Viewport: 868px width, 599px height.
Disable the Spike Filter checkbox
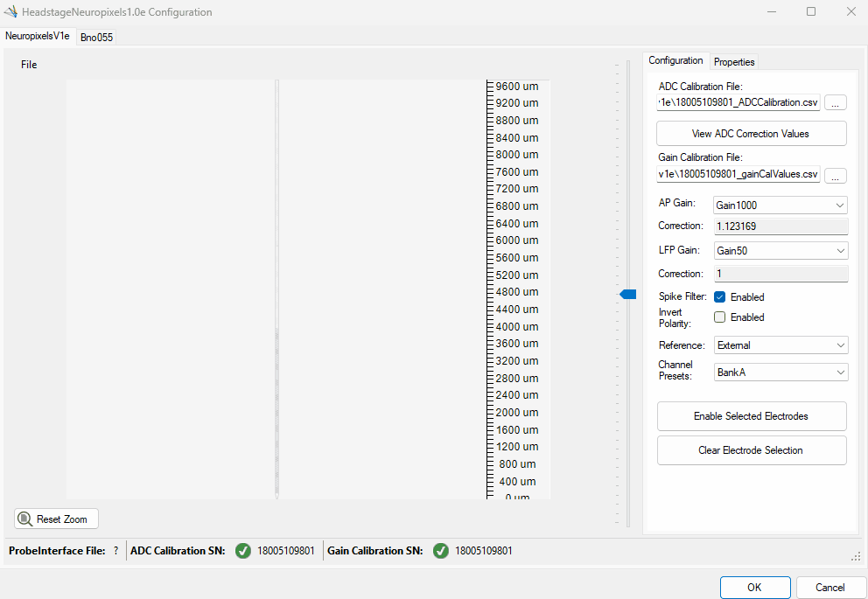point(720,297)
